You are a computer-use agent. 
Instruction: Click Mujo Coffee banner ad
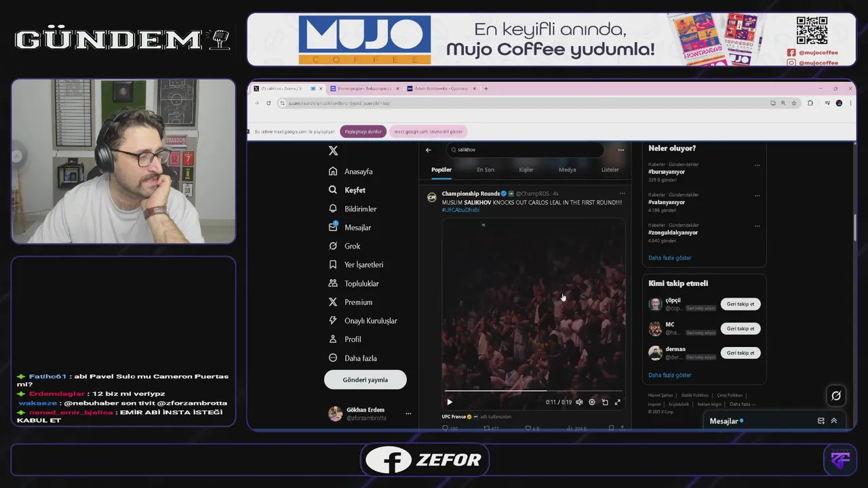[x=551, y=39]
